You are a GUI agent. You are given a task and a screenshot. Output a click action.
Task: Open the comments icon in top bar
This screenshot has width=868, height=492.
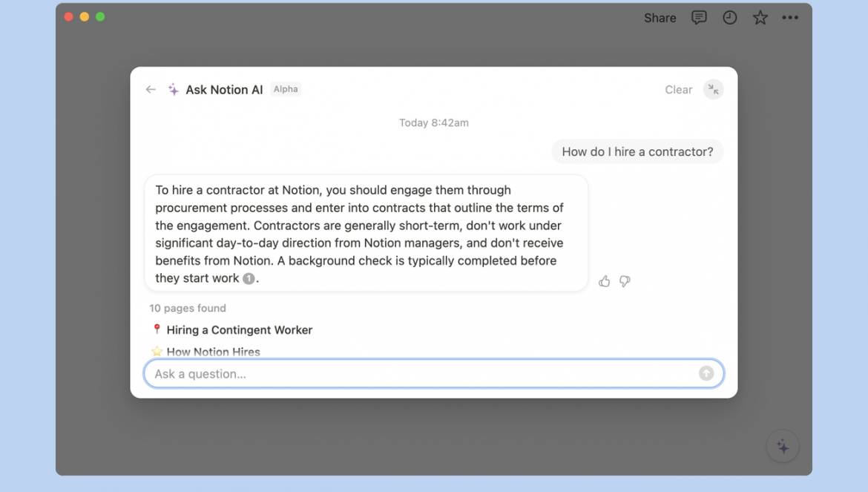(x=699, y=18)
